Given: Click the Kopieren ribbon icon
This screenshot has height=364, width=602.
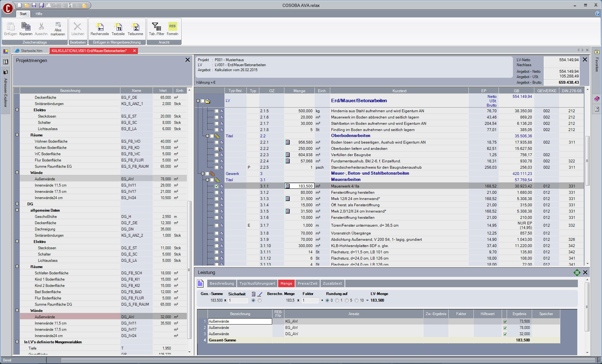Looking at the screenshot, I should 26,29.
